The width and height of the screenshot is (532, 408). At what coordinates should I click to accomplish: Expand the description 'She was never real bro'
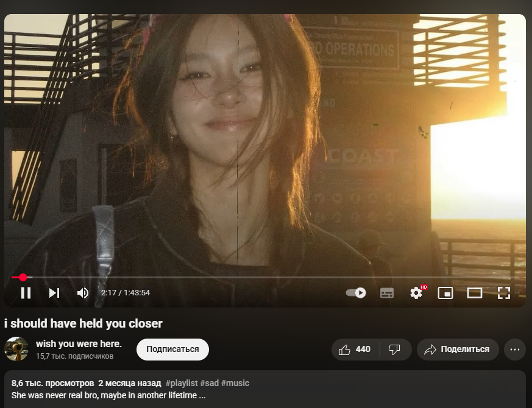pyautogui.click(x=108, y=395)
